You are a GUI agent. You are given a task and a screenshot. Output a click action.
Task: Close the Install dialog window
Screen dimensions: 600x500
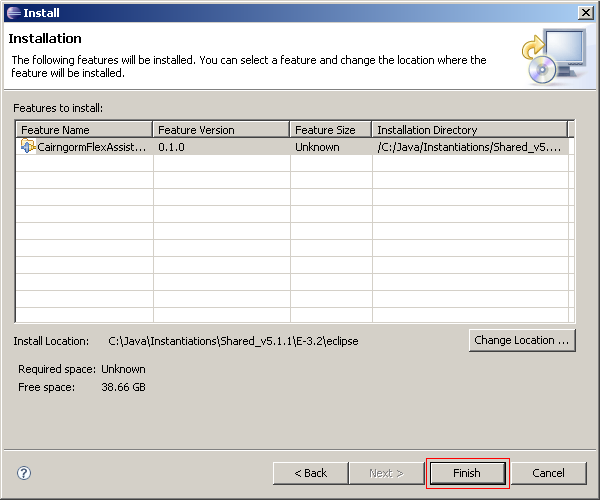584,12
